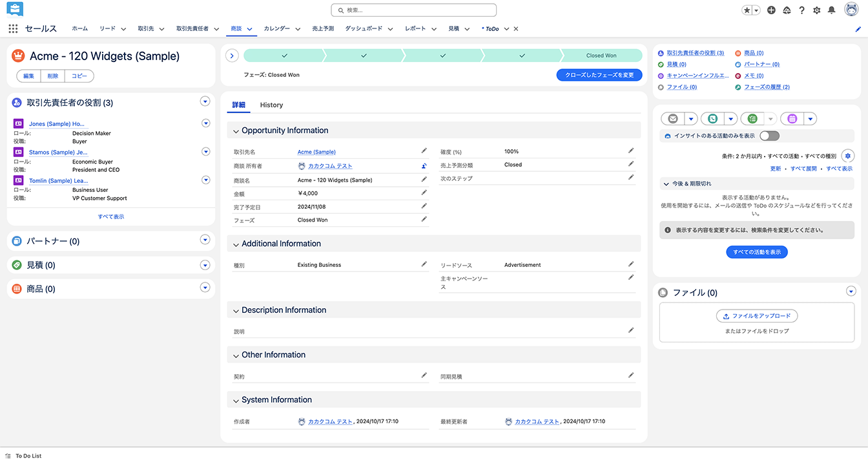The image size is (868, 464).
Task: Open the レポート nav tab
Action: (415, 29)
